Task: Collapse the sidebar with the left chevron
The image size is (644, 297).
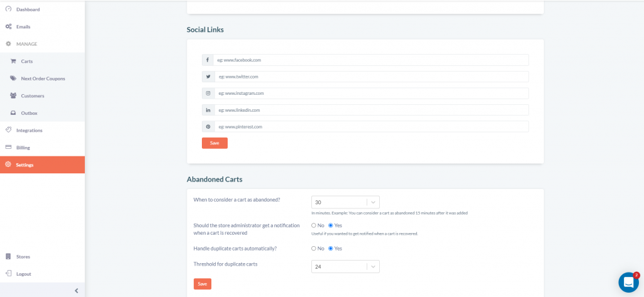Action: point(76,291)
